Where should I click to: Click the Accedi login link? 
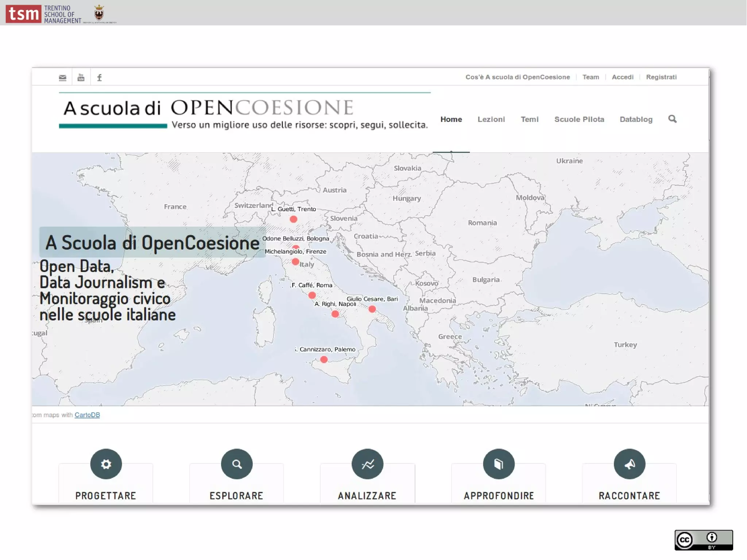click(x=622, y=77)
